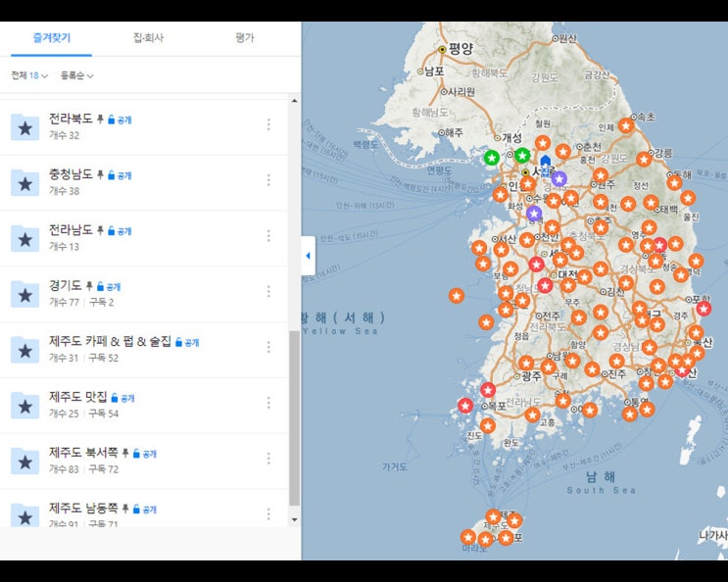
Task: Open the 경기도 folder star icon
Action: tap(25, 294)
